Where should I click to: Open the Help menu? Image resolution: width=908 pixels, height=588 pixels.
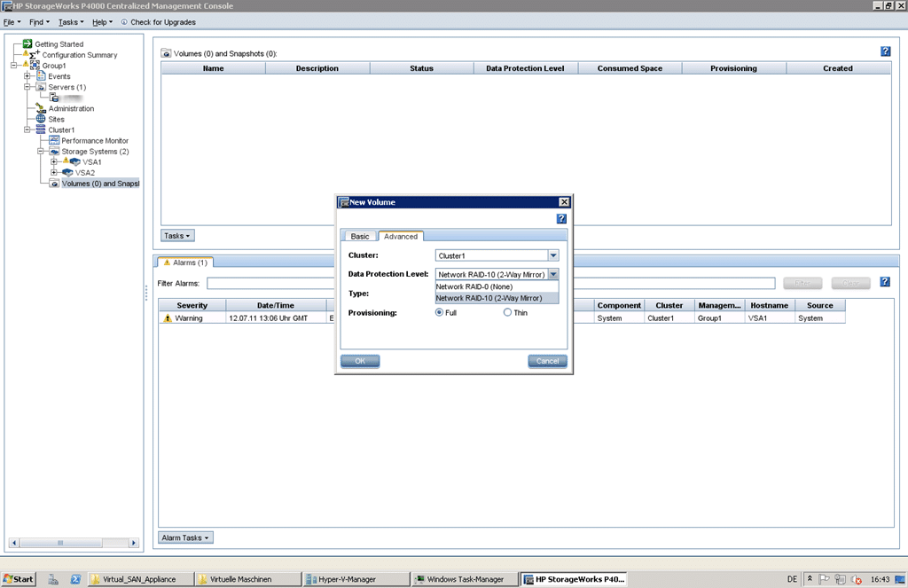pos(102,22)
